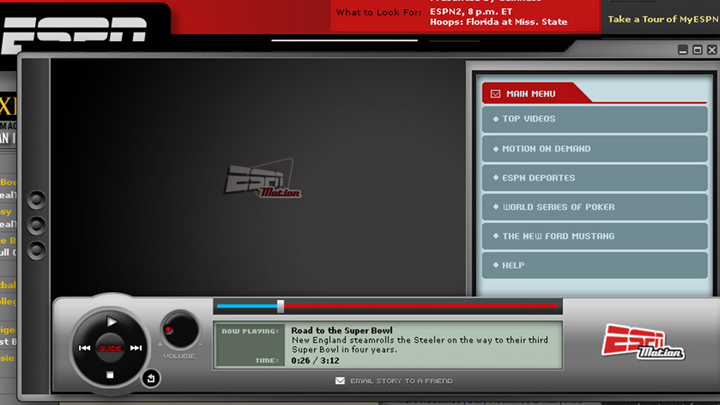Skip to next clip with the forward button
Viewport: 720px width, 405px height.
(136, 348)
